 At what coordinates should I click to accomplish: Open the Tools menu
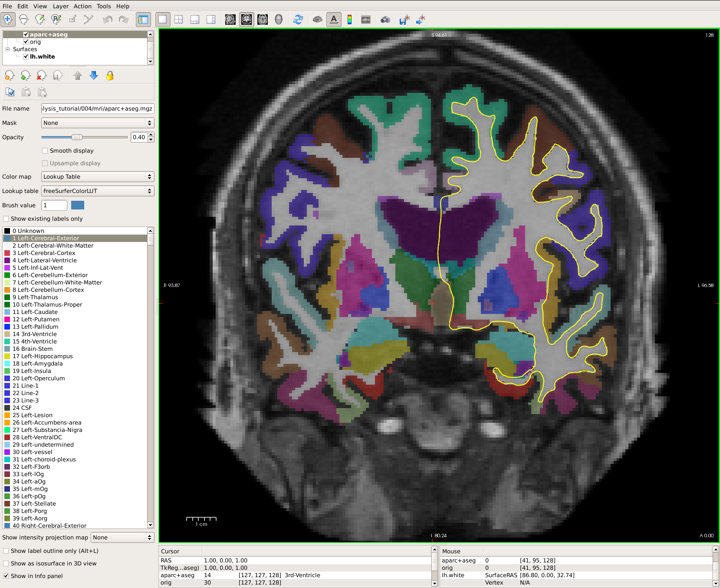click(x=103, y=6)
